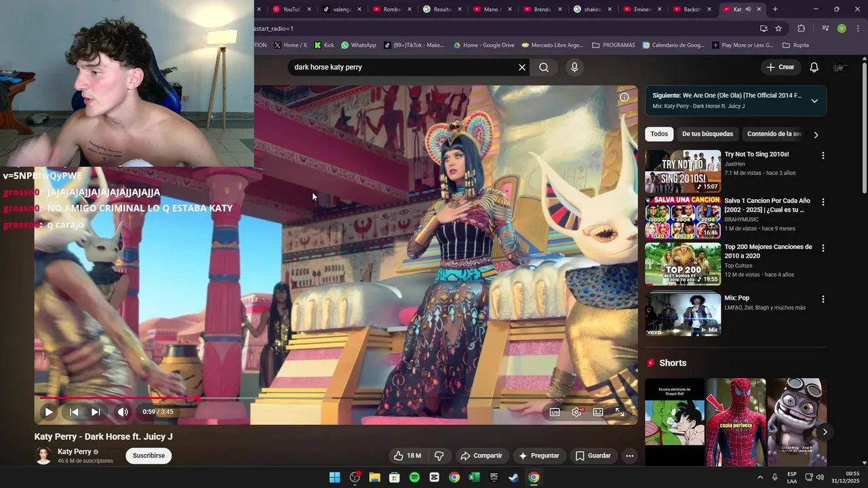The height and width of the screenshot is (488, 868).
Task: Open video info card icon
Action: [x=624, y=97]
